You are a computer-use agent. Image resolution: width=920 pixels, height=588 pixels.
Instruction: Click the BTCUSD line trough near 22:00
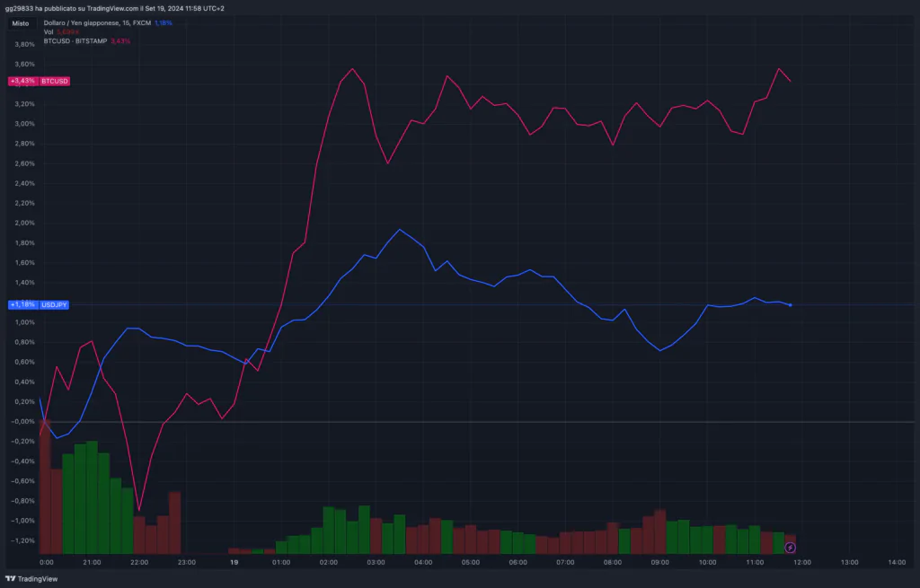[x=138, y=511]
